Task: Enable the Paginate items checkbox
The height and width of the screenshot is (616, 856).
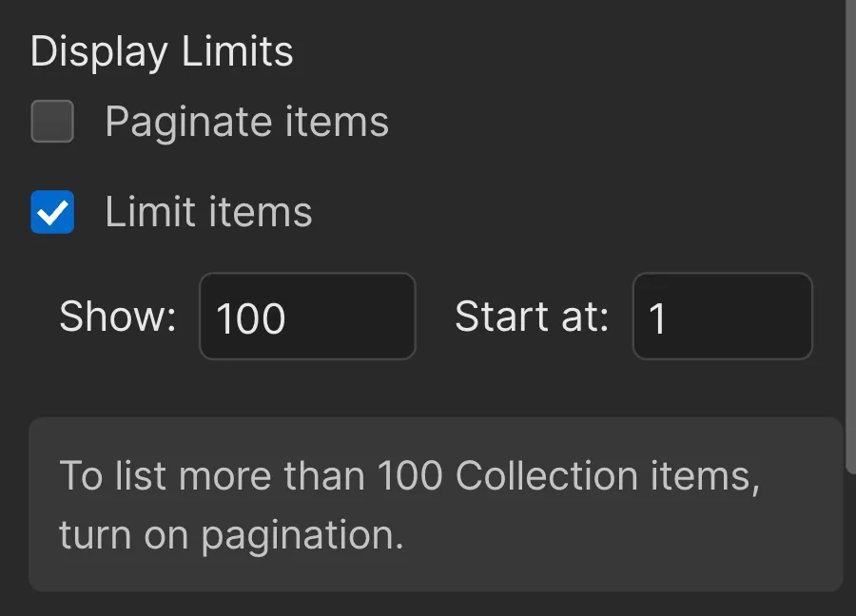Action: pyautogui.click(x=52, y=122)
